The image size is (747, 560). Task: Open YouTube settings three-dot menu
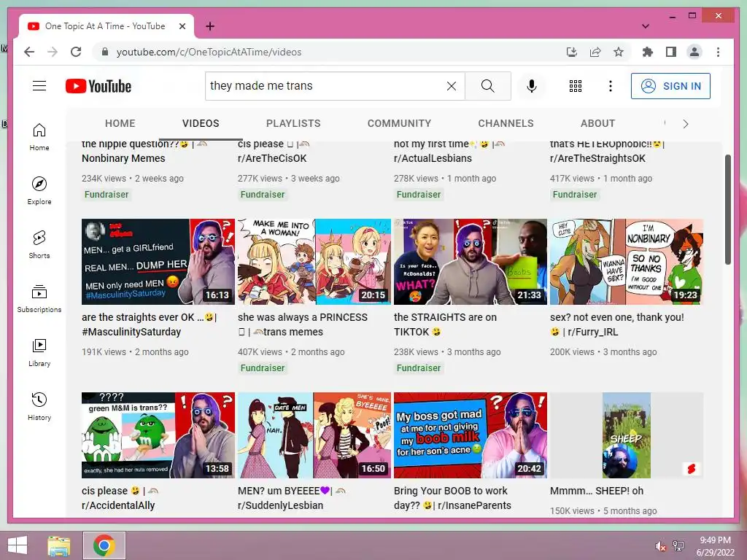[x=611, y=86]
